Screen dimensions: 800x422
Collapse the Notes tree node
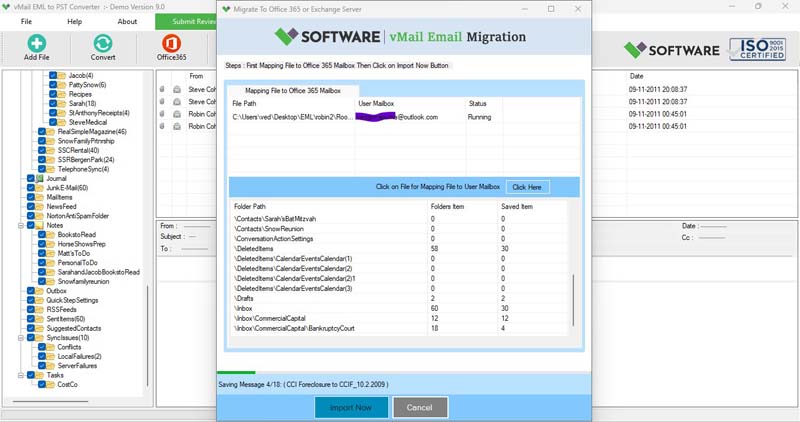[x=21, y=225]
